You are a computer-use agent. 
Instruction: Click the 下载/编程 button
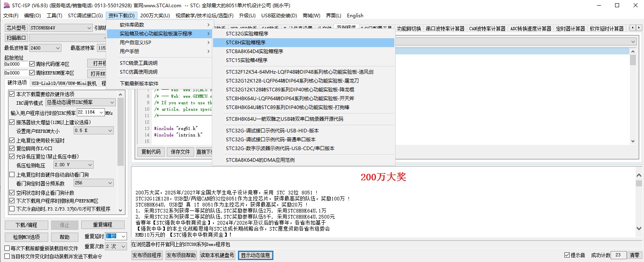pyautogui.click(x=27, y=225)
